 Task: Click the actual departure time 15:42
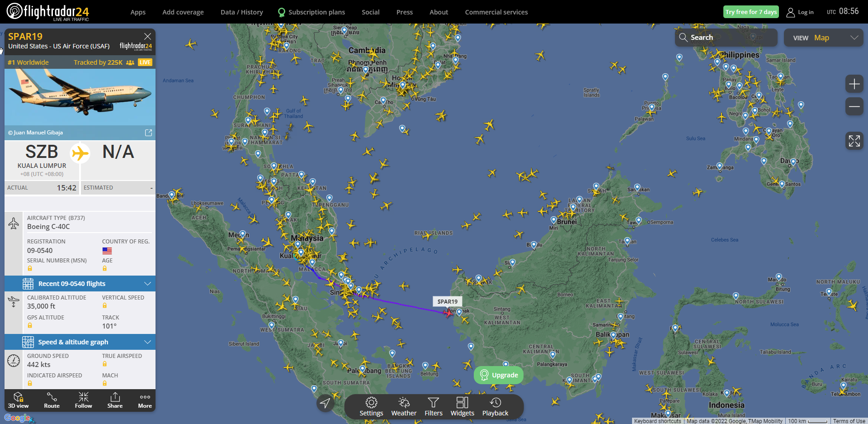point(66,188)
